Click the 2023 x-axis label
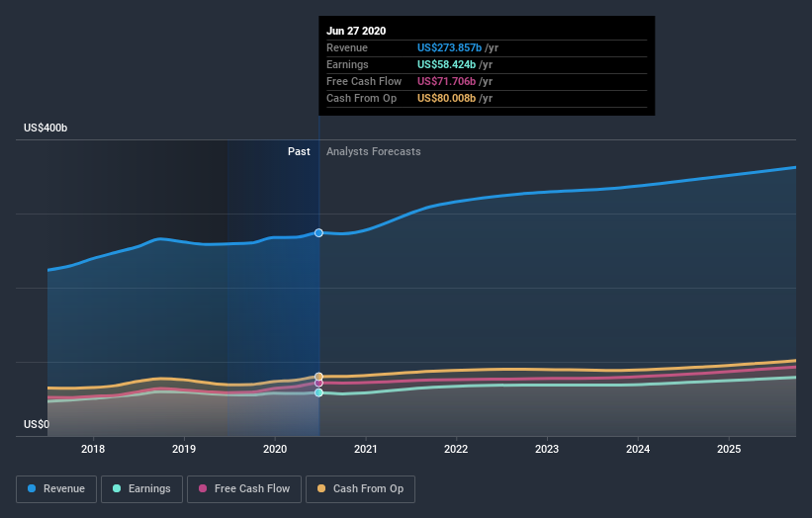Image resolution: width=812 pixels, height=518 pixels. coord(547,449)
